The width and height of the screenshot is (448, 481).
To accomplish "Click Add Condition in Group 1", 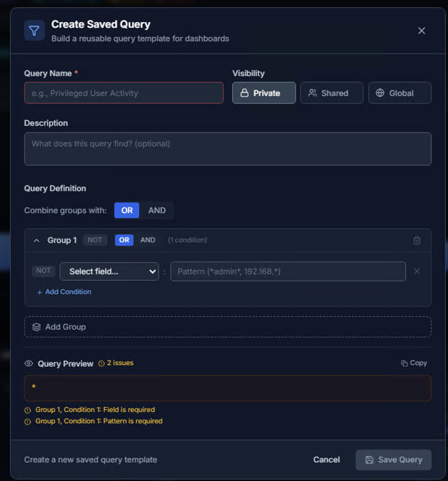I will click(64, 292).
